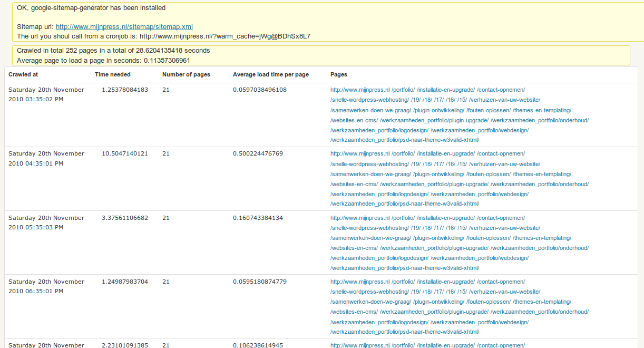Click the 03:35:02 PM crawl date cell

point(46,94)
